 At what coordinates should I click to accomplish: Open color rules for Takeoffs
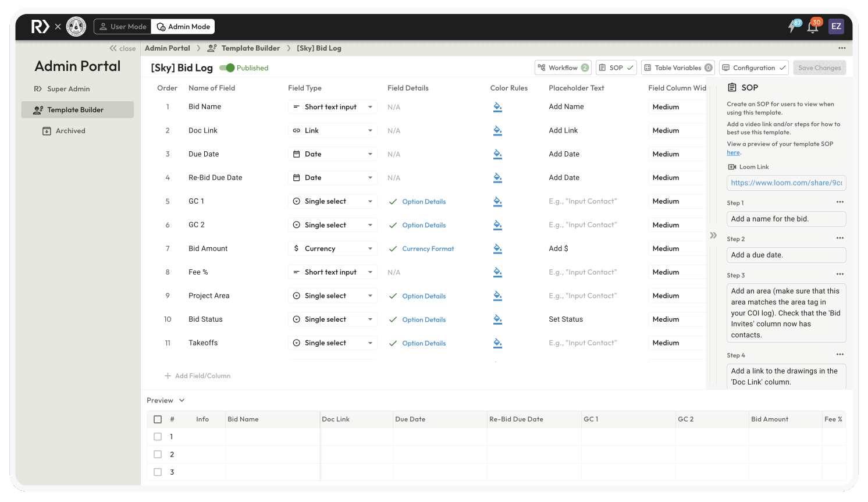(x=497, y=343)
